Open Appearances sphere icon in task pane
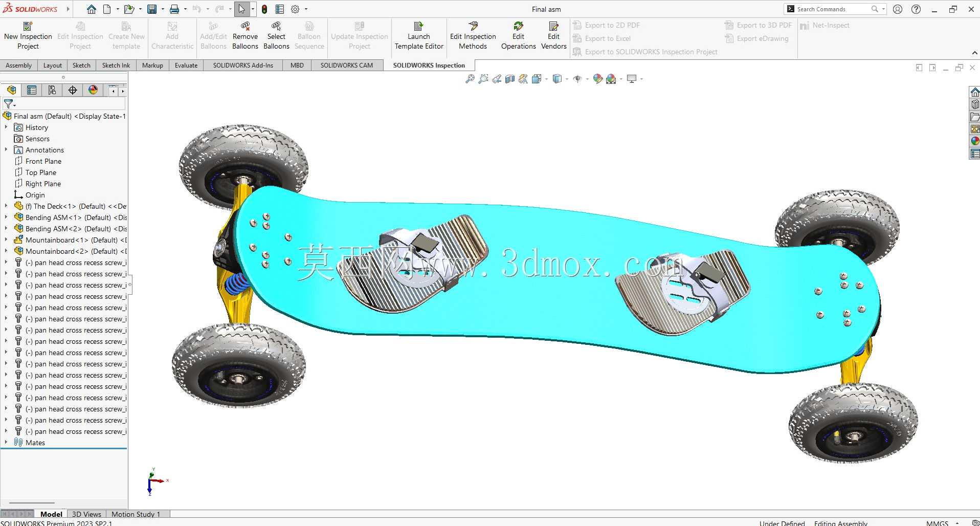 [x=975, y=141]
